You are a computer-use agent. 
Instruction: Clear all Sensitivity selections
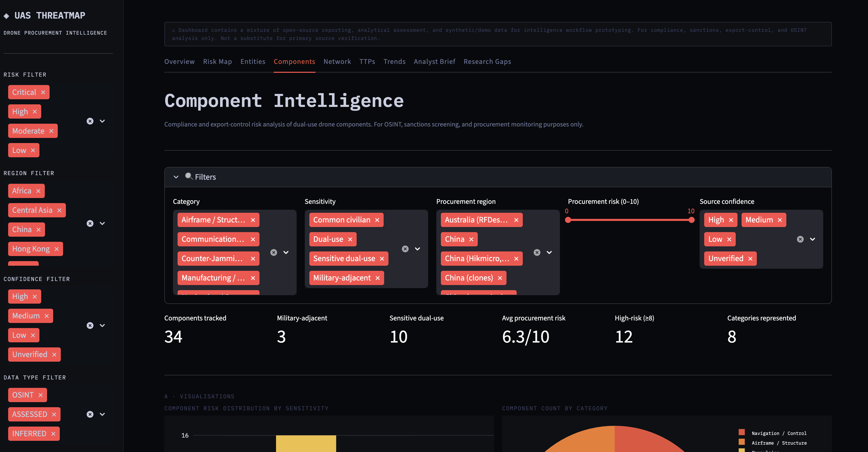[x=405, y=249]
